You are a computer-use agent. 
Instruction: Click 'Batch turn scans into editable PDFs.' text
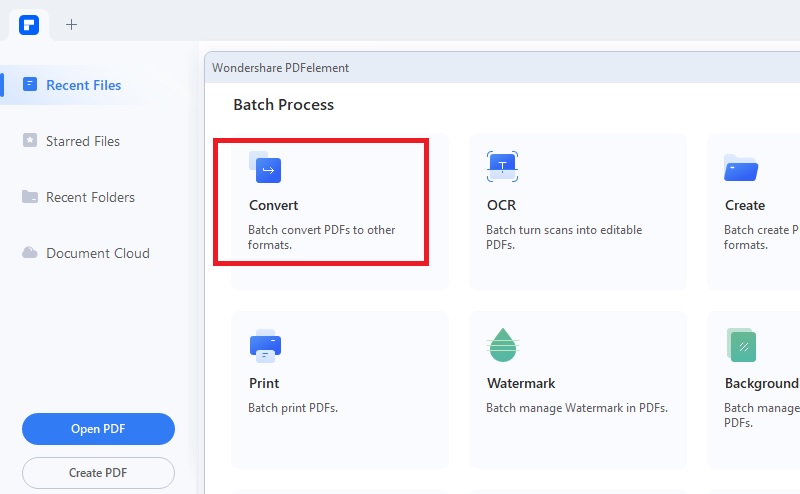(564, 237)
